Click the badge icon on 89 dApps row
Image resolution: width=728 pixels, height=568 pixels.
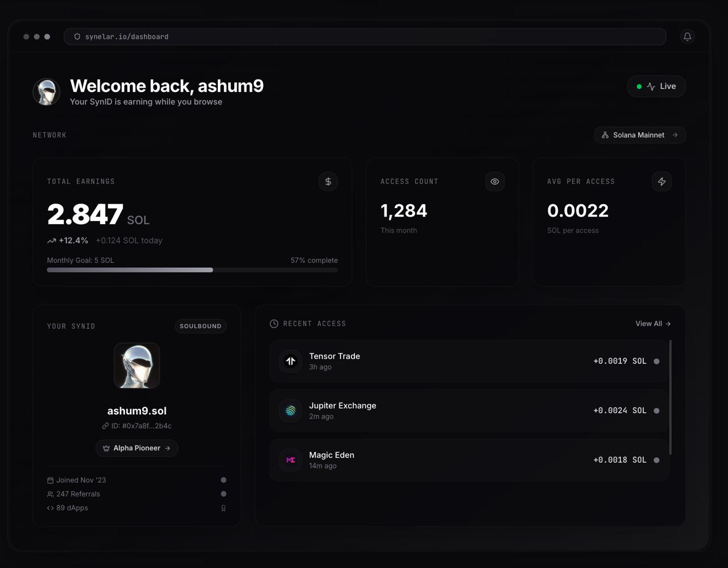click(x=224, y=508)
